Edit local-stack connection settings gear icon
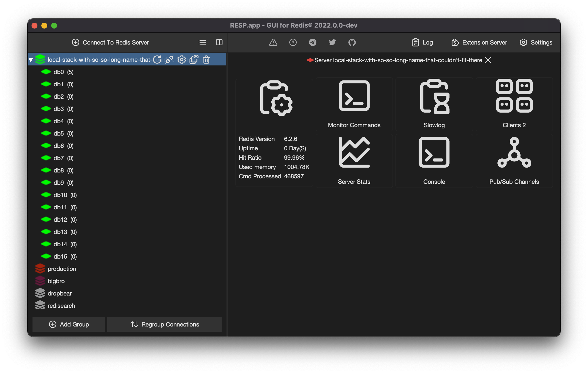This screenshot has width=588, height=373. click(x=182, y=60)
